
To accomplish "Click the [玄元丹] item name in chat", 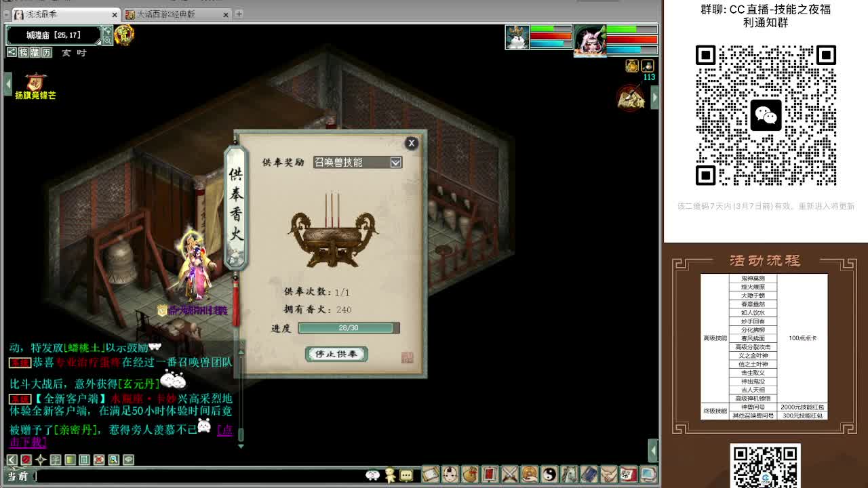I will pyautogui.click(x=138, y=384).
